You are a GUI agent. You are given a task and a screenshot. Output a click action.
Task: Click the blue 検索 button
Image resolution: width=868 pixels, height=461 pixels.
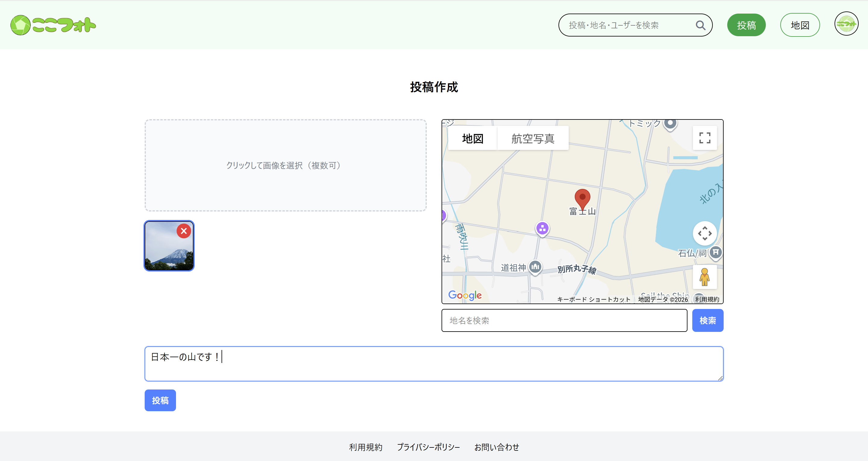pyautogui.click(x=707, y=320)
